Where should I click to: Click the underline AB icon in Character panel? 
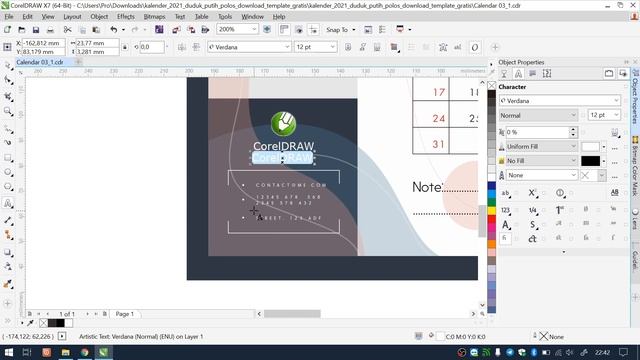click(x=615, y=193)
